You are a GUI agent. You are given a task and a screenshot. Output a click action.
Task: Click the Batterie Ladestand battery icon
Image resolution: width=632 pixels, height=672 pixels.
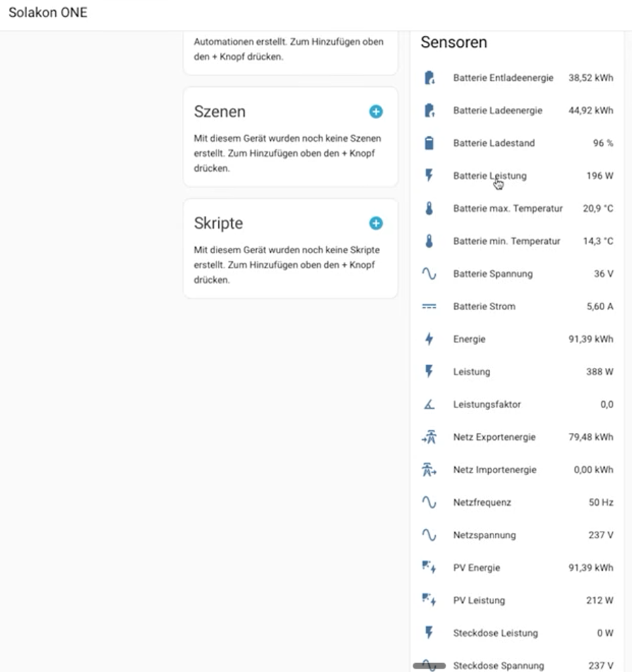click(429, 143)
